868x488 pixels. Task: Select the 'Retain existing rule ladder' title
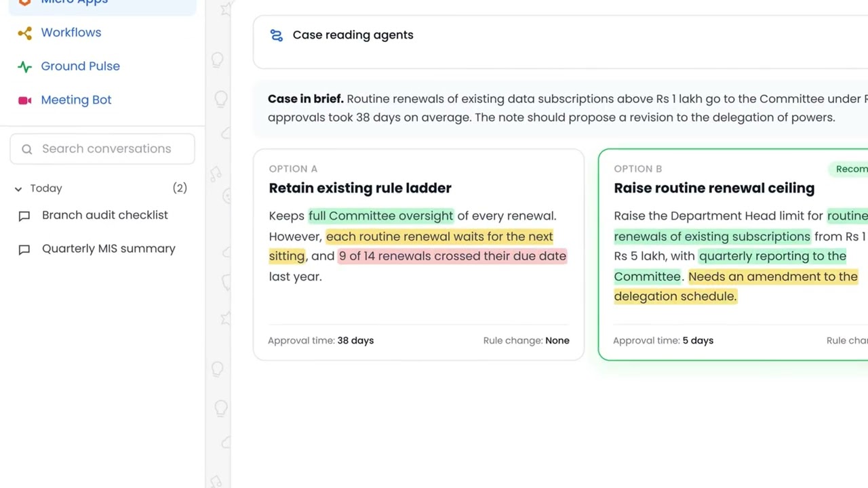point(360,188)
